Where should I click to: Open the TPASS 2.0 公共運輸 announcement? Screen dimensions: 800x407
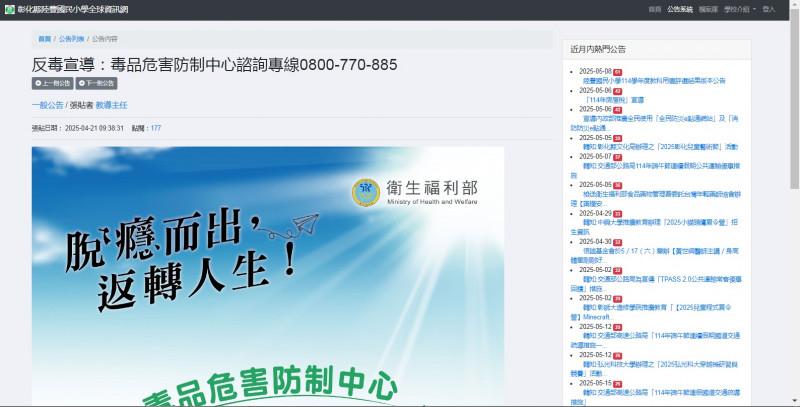656,284
